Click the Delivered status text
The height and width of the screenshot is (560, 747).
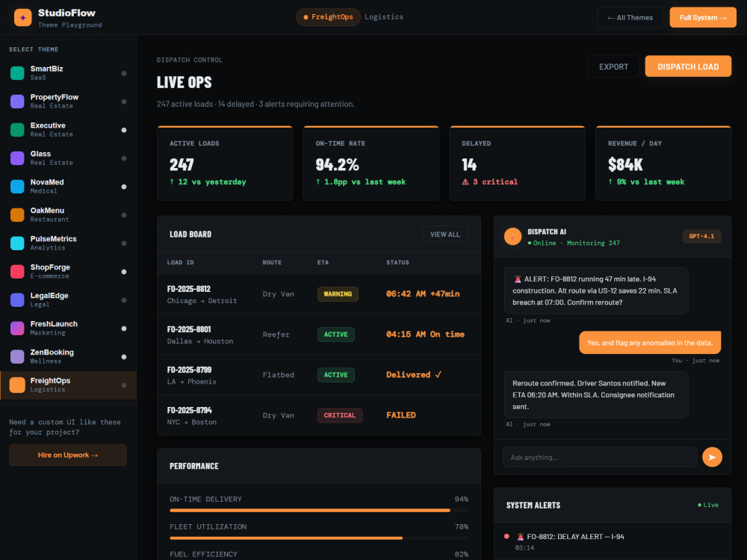[x=414, y=375]
